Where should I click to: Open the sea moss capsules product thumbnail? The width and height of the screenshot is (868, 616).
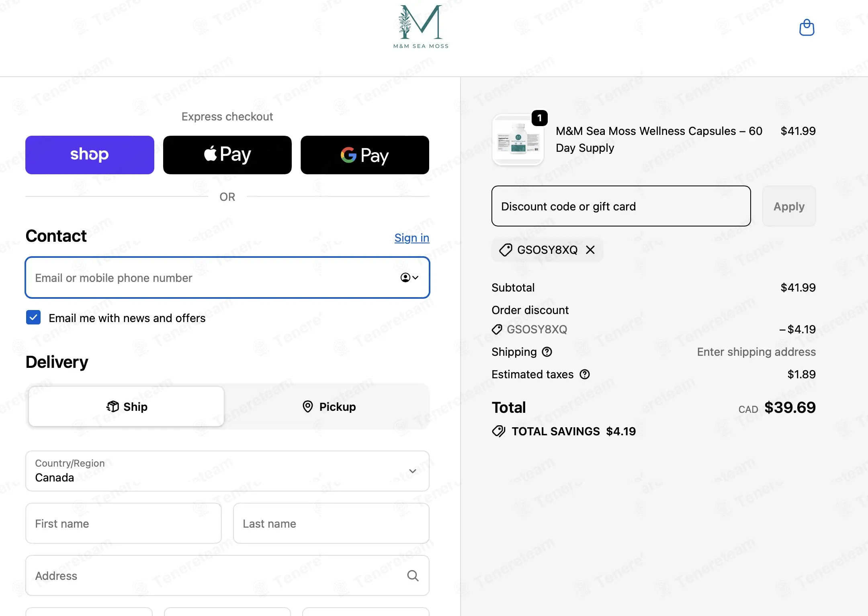(x=518, y=140)
